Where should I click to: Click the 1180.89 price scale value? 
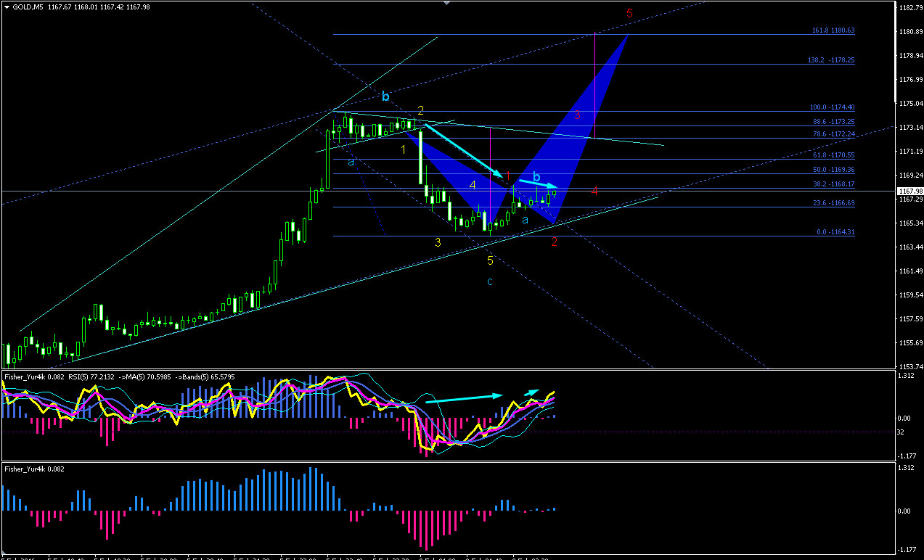(x=910, y=32)
